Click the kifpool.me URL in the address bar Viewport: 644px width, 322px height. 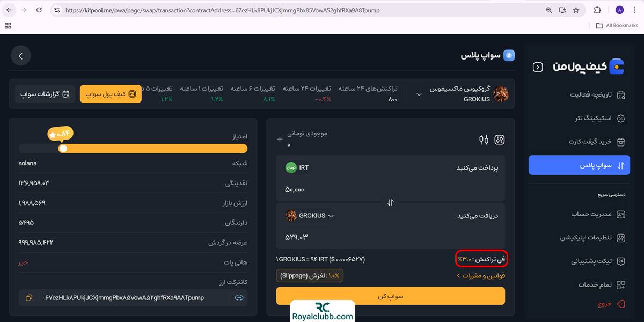[223, 10]
